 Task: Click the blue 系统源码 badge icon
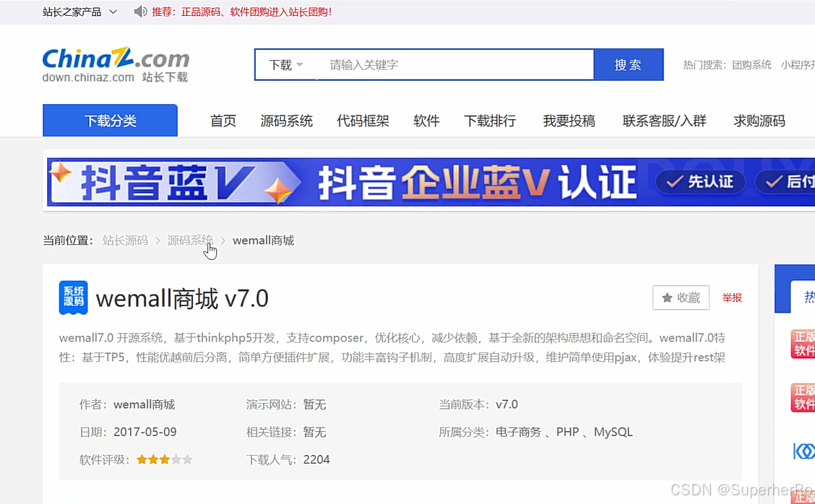tap(73, 297)
